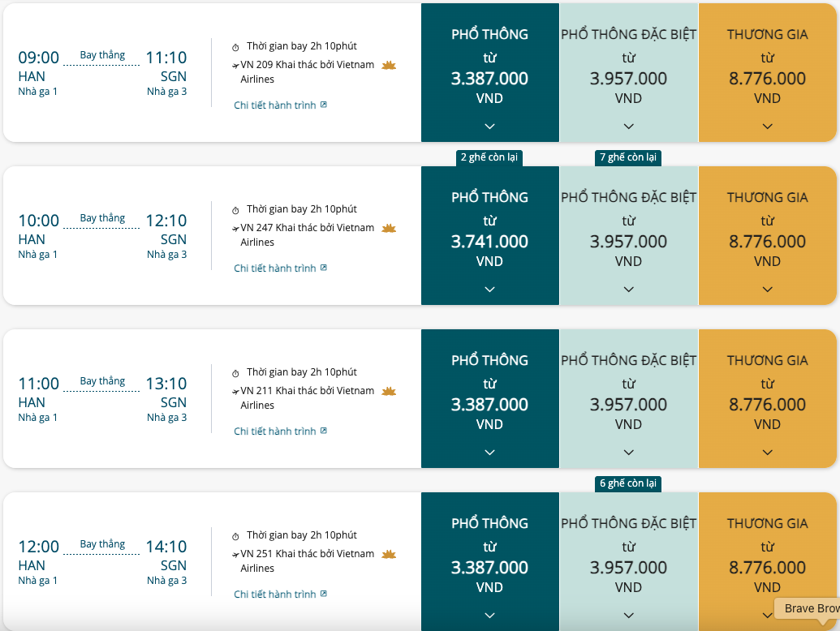Click the external link icon for the 12:00 flight details
The width and height of the screenshot is (840, 631).
324,594
